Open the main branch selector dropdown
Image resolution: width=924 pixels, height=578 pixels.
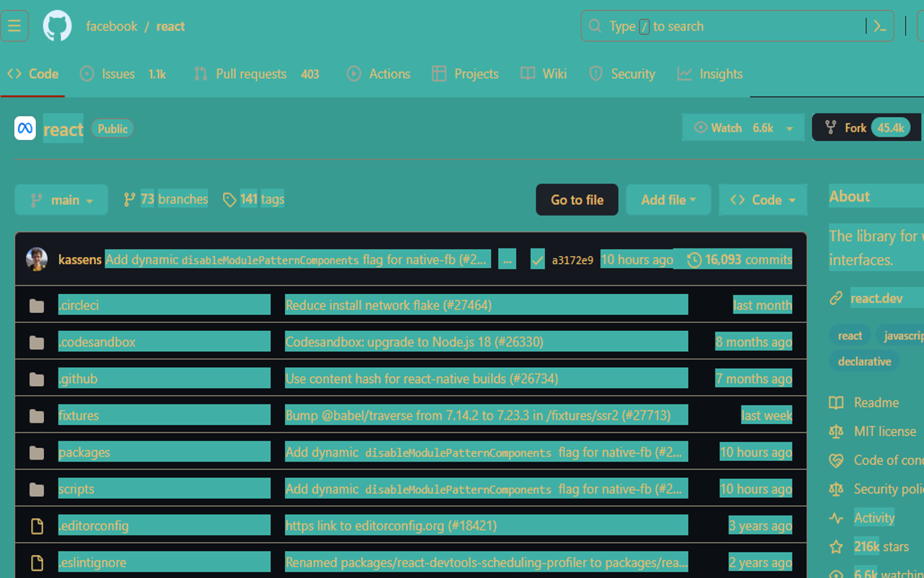61,199
